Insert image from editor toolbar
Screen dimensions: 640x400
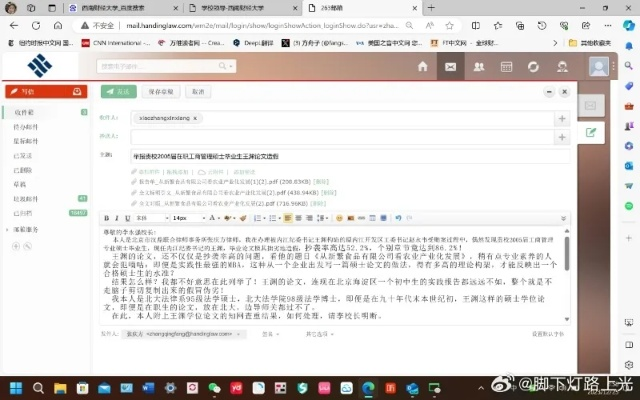tap(350, 218)
